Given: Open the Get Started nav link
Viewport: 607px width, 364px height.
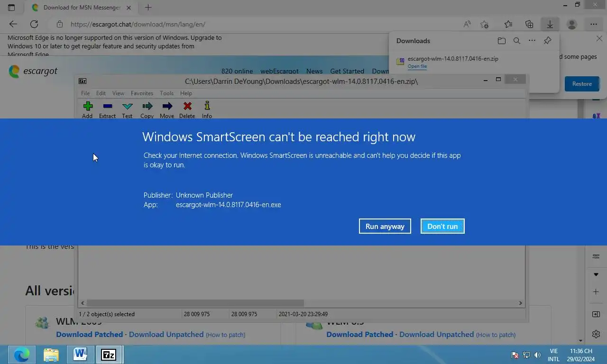Looking at the screenshot, I should tap(347, 71).
